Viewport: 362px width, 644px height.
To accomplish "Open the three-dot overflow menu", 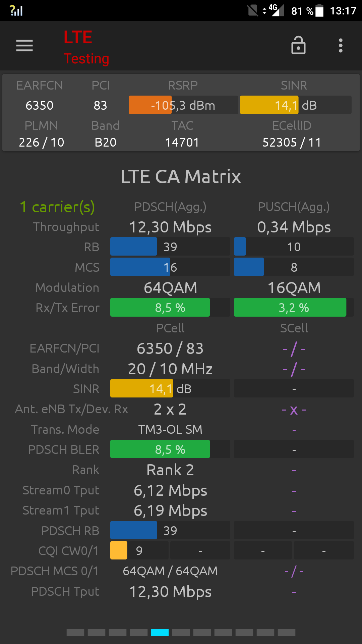I will pyautogui.click(x=341, y=46).
